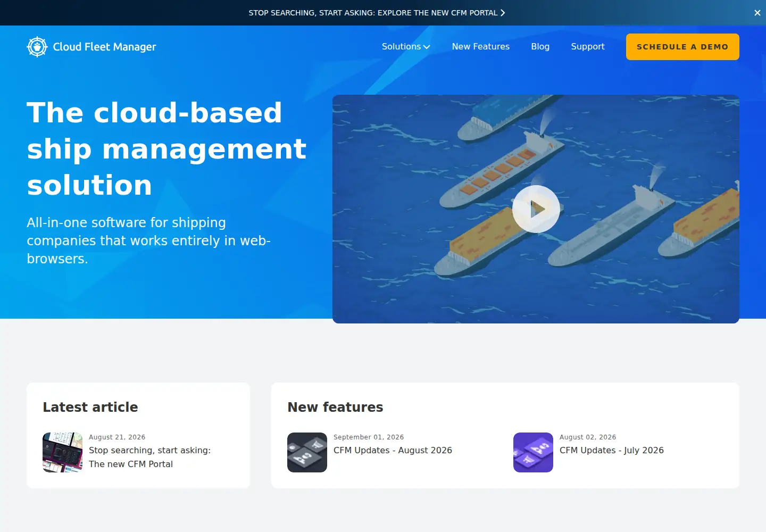Open the Support page
Image resolution: width=766 pixels, height=532 pixels.
point(588,47)
